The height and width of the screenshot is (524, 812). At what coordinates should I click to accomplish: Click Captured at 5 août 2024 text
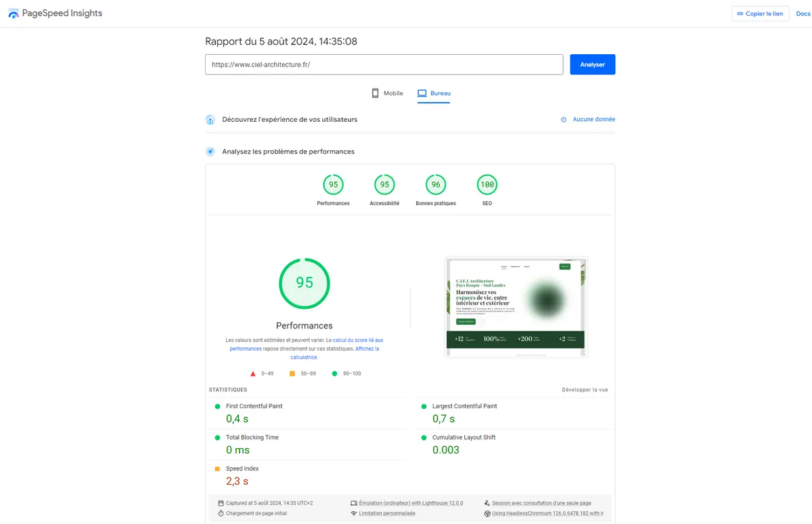(269, 503)
